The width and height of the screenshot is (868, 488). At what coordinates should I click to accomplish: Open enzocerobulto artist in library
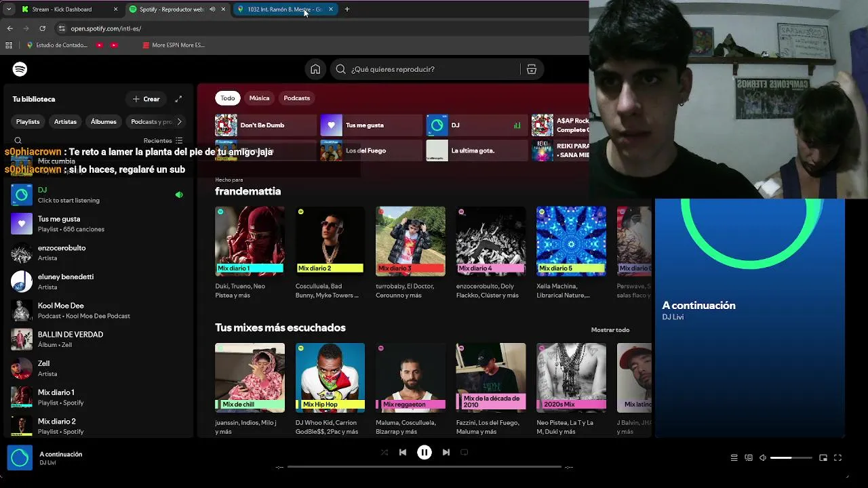pyautogui.click(x=98, y=253)
